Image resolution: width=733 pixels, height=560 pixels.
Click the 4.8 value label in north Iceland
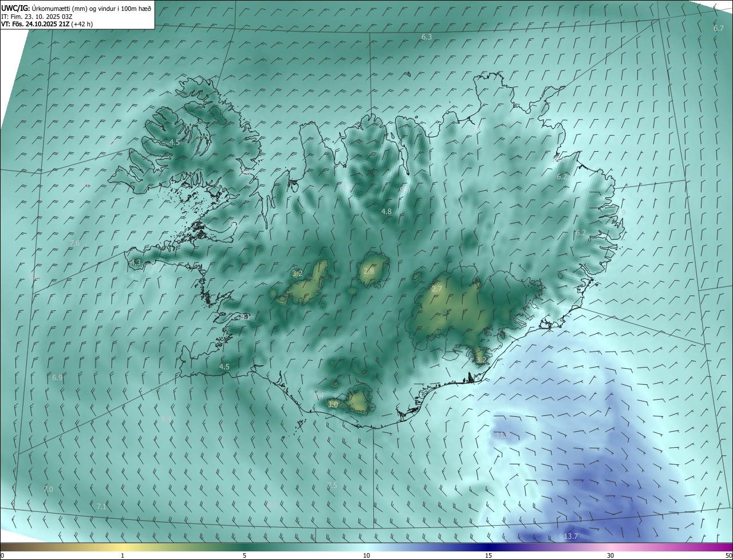(x=387, y=211)
